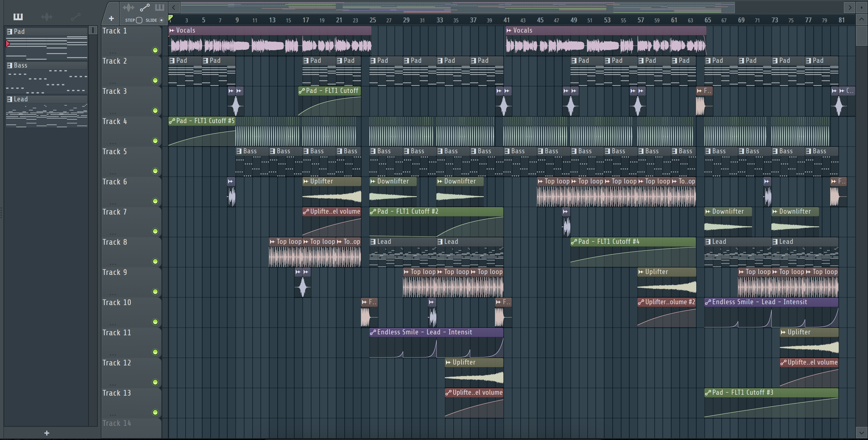Open Pad - FLT1 Cutoff clip title on Track 3
The image size is (868, 440).
(330, 91)
